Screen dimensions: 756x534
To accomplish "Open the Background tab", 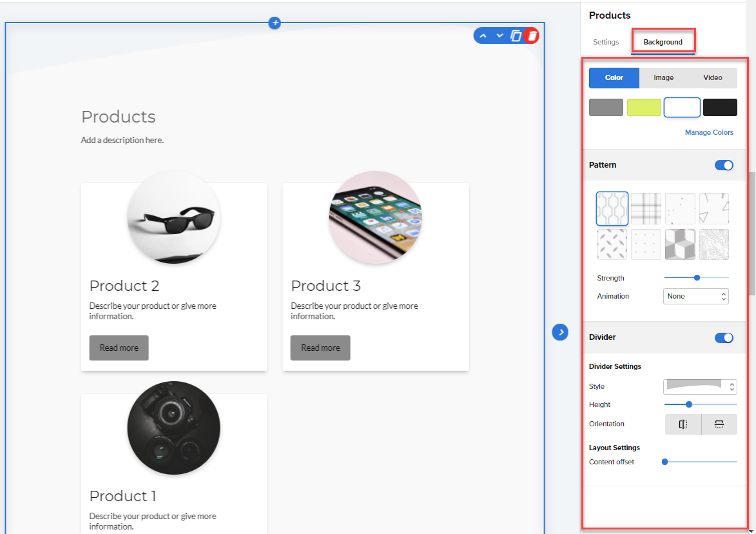I will tap(663, 42).
